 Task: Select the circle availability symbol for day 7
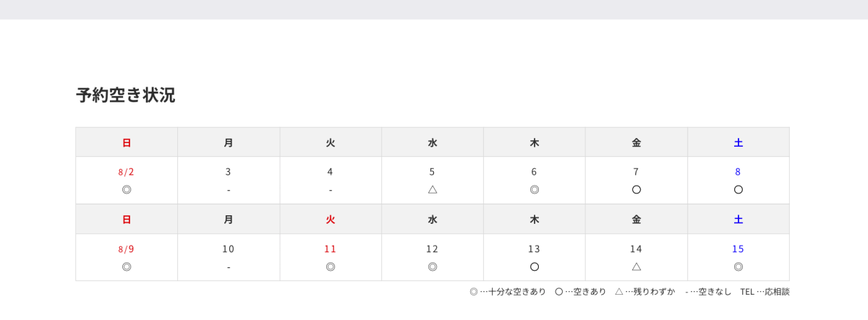tap(637, 190)
